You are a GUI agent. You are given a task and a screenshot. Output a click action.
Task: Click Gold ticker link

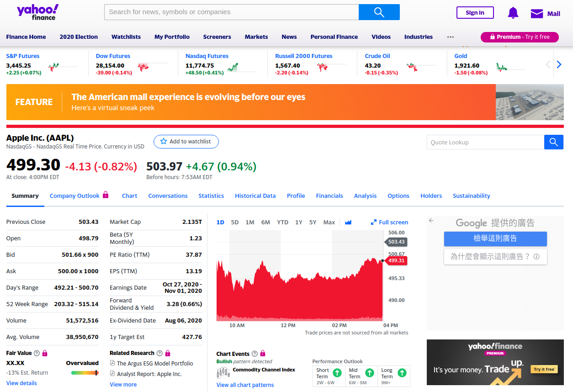point(461,56)
